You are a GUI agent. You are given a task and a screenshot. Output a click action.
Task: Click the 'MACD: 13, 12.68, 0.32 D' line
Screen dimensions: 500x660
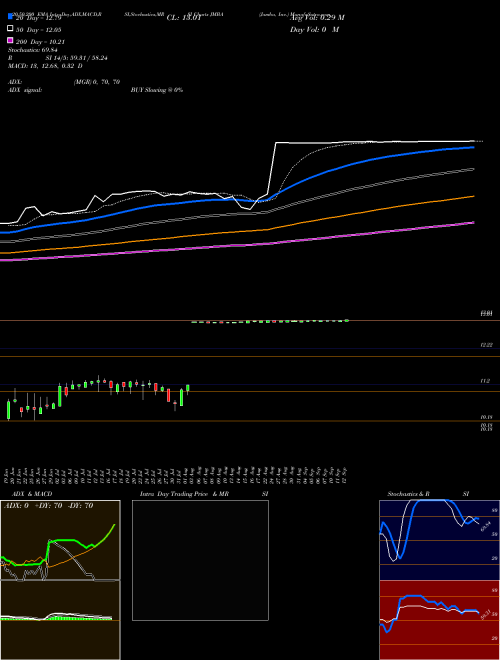coord(45,66)
